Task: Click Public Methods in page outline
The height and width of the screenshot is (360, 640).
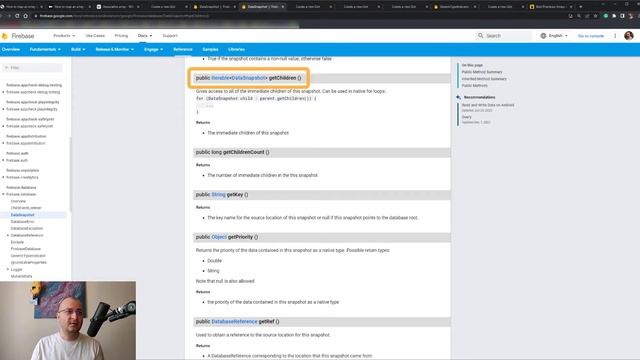Action: click(x=474, y=86)
